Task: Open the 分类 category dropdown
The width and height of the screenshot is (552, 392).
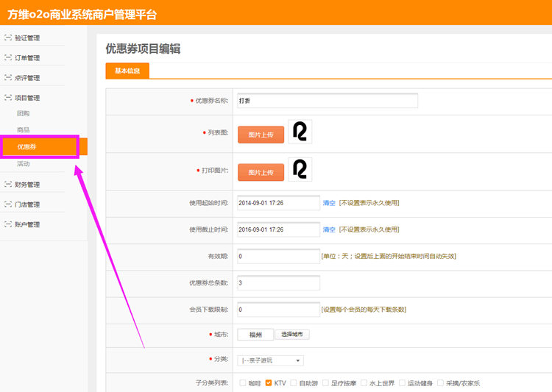Action: [270, 360]
